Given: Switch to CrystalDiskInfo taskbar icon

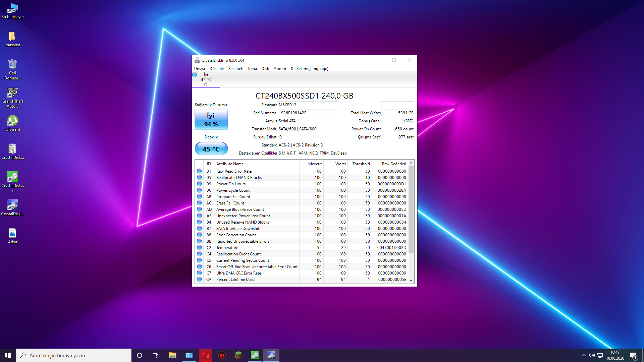Looking at the screenshot, I should coord(271,355).
